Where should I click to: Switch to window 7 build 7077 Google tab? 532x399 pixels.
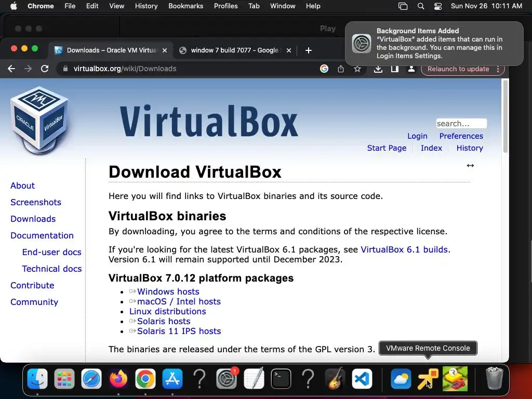click(234, 50)
